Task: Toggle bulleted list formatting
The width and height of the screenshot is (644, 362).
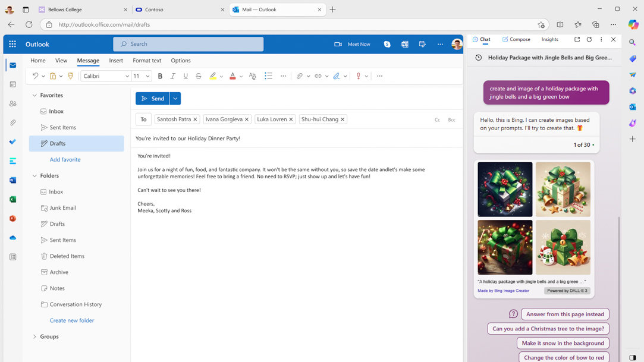Action: [268, 76]
